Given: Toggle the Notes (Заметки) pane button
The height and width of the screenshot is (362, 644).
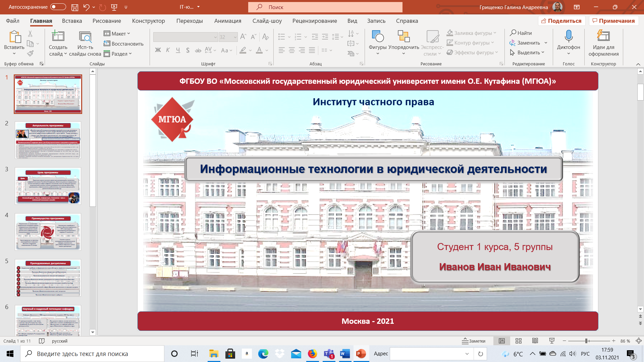Looking at the screenshot, I should (x=474, y=341).
